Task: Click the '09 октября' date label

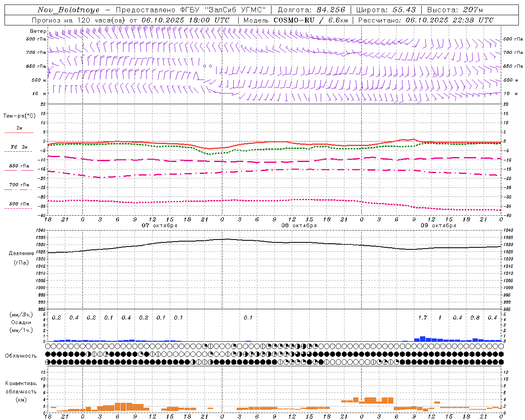Action: [x=438, y=226]
